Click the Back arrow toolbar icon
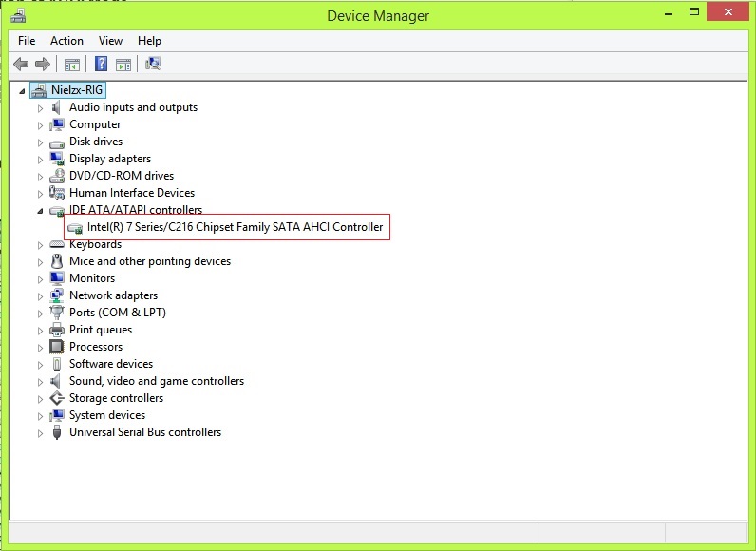 [x=21, y=64]
